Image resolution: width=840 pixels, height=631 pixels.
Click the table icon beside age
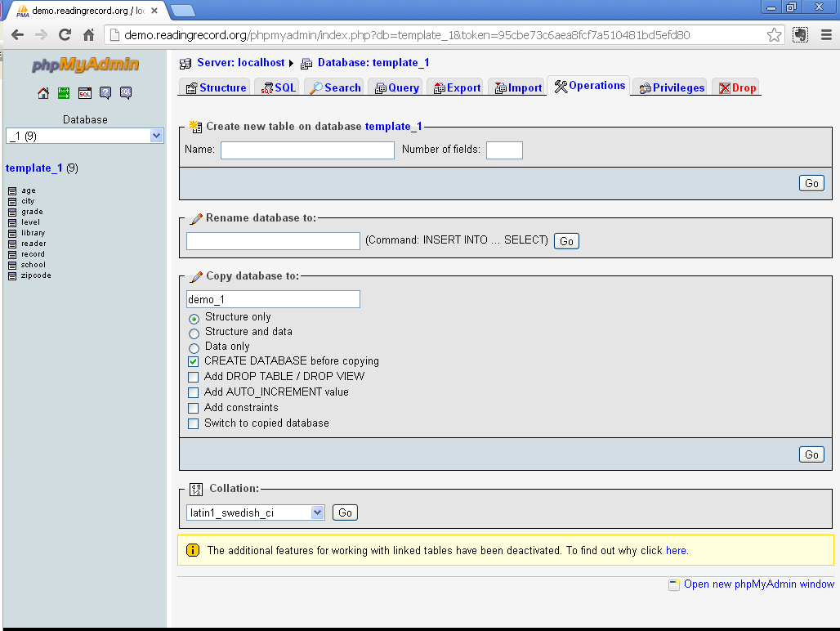point(12,191)
